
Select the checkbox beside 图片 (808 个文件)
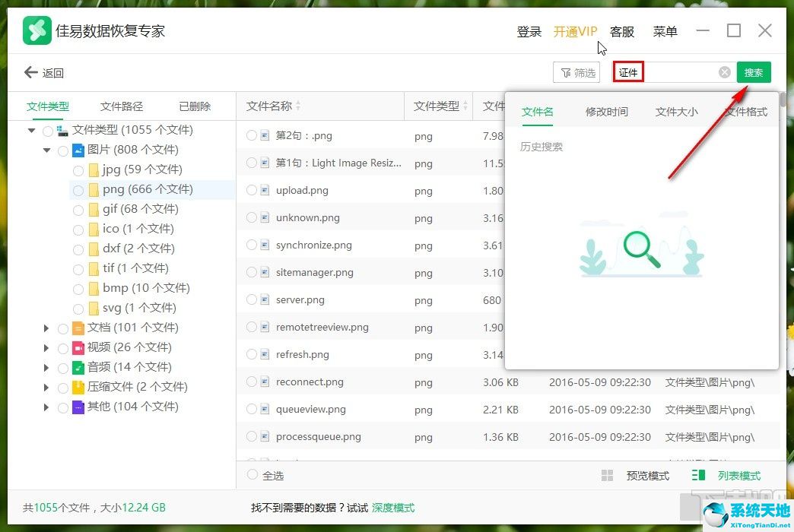(x=63, y=150)
